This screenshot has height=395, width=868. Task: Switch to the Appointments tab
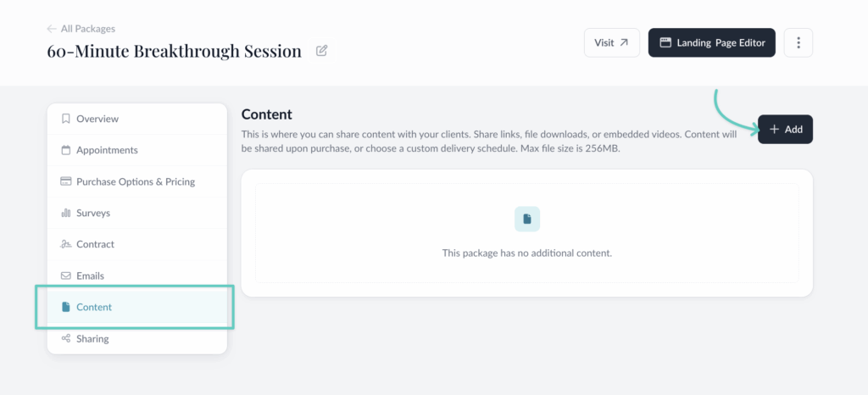[107, 150]
